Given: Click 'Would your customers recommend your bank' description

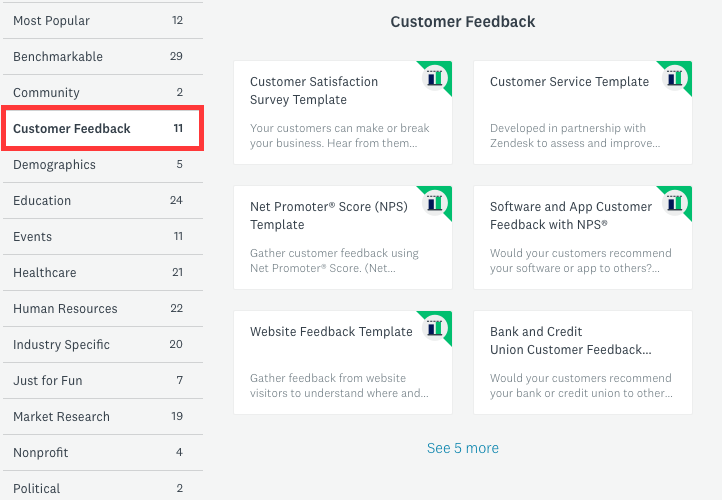Looking at the screenshot, I should point(581,385).
